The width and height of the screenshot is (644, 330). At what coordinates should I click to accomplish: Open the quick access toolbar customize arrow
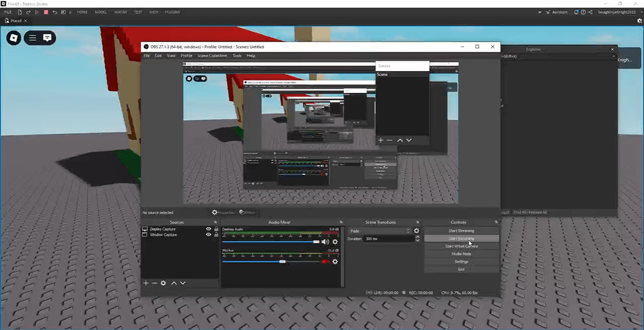(70, 13)
